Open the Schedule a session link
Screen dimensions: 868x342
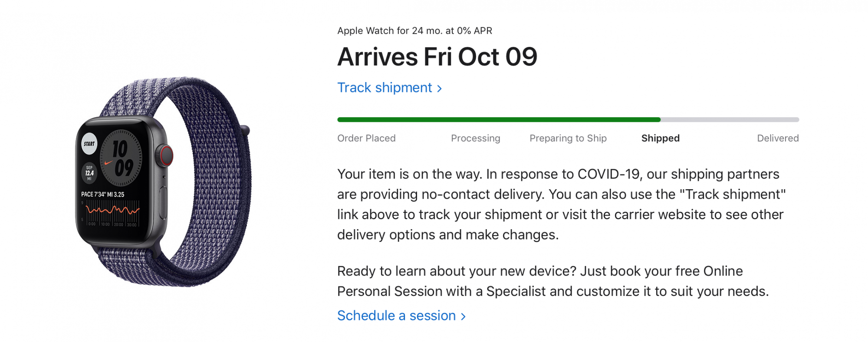(x=401, y=316)
